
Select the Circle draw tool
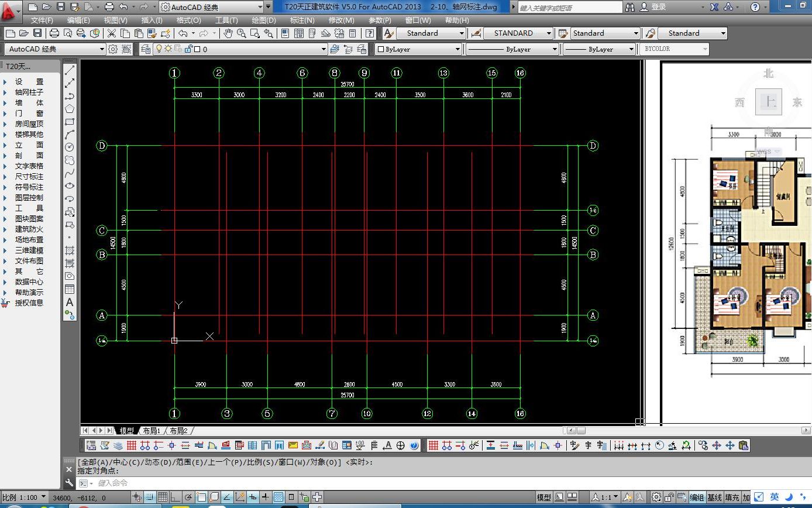point(70,147)
